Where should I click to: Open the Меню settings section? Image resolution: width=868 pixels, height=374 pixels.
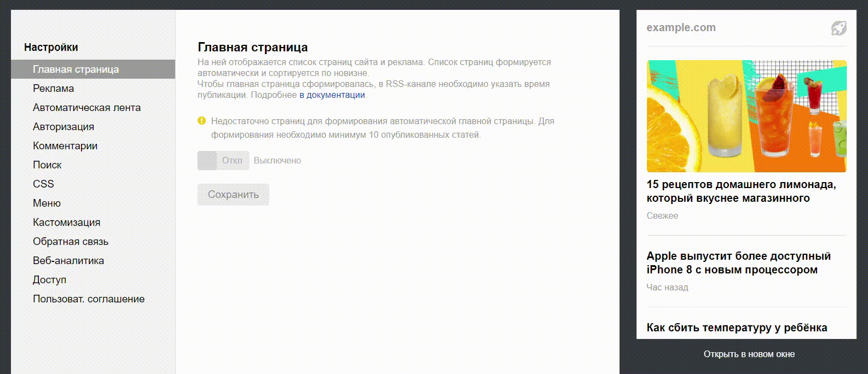47,203
